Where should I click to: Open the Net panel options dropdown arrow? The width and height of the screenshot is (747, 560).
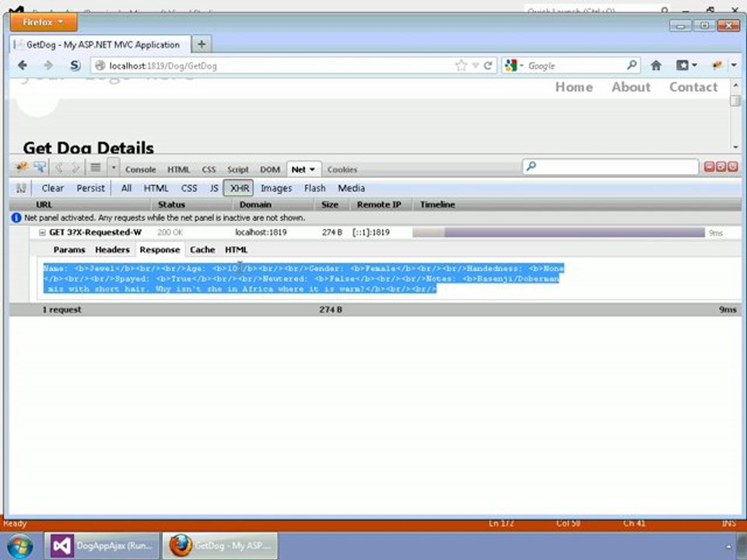click(x=313, y=170)
